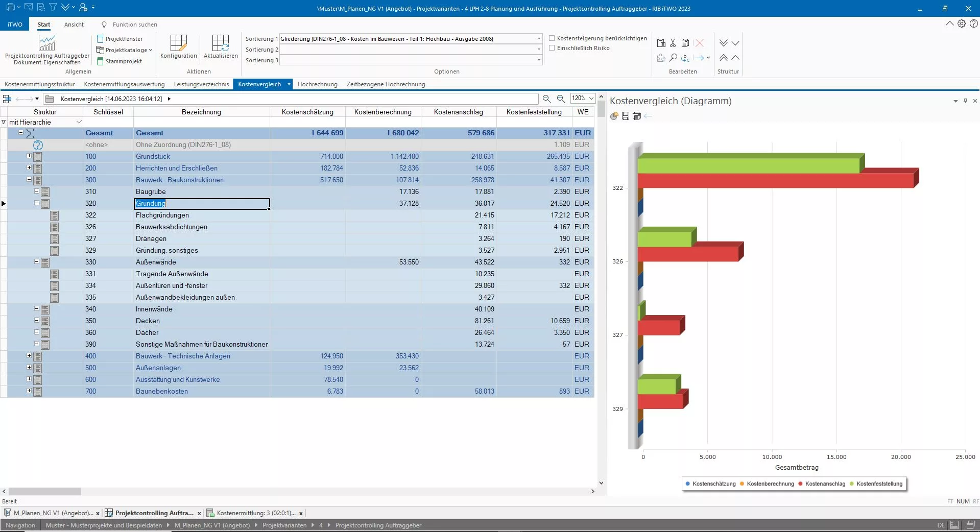Open the Sortierung 3 dropdown
The height and width of the screenshot is (532, 980).
click(539, 60)
